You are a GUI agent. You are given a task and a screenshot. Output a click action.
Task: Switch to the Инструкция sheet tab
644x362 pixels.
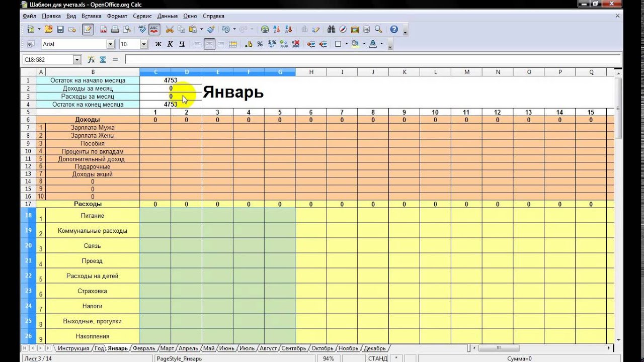pyautogui.click(x=73, y=348)
